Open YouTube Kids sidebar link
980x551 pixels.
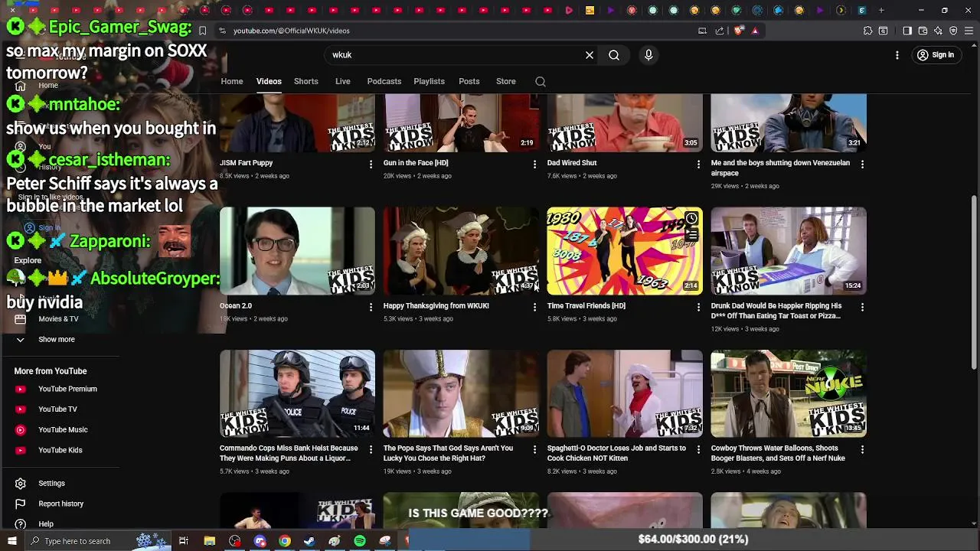60,450
